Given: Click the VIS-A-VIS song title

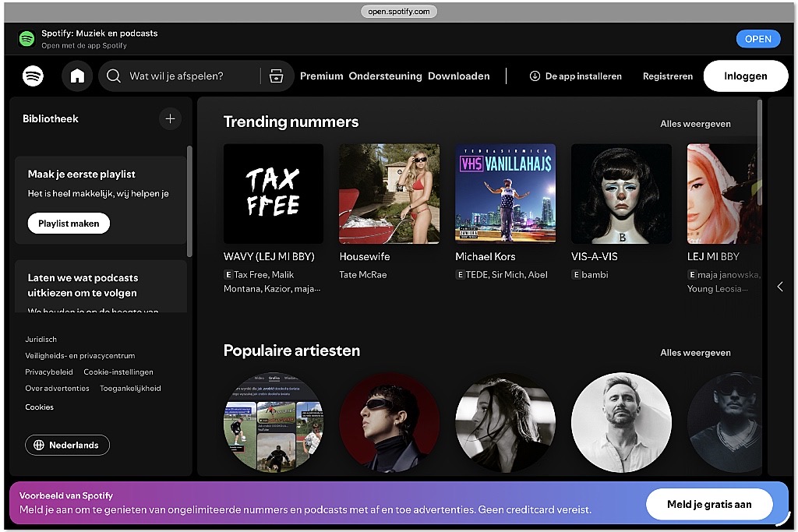Looking at the screenshot, I should click(x=595, y=257).
